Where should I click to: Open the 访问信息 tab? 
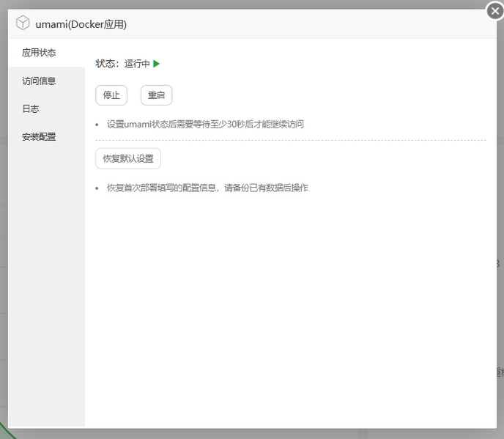pos(40,81)
